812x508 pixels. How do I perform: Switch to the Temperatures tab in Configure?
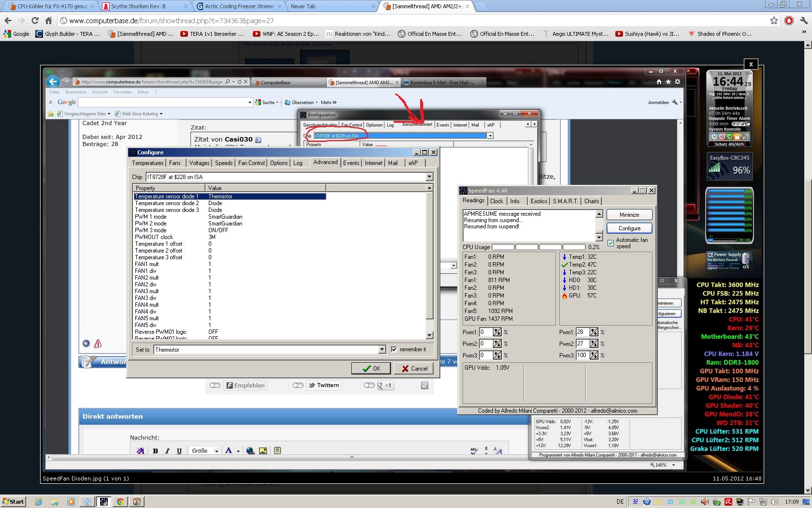(x=148, y=163)
